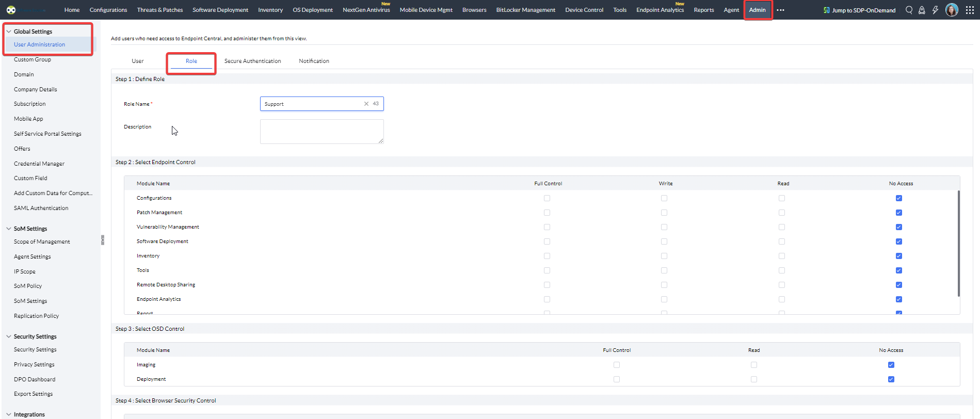
Task: Open the user profile avatar
Action: pos(952,10)
